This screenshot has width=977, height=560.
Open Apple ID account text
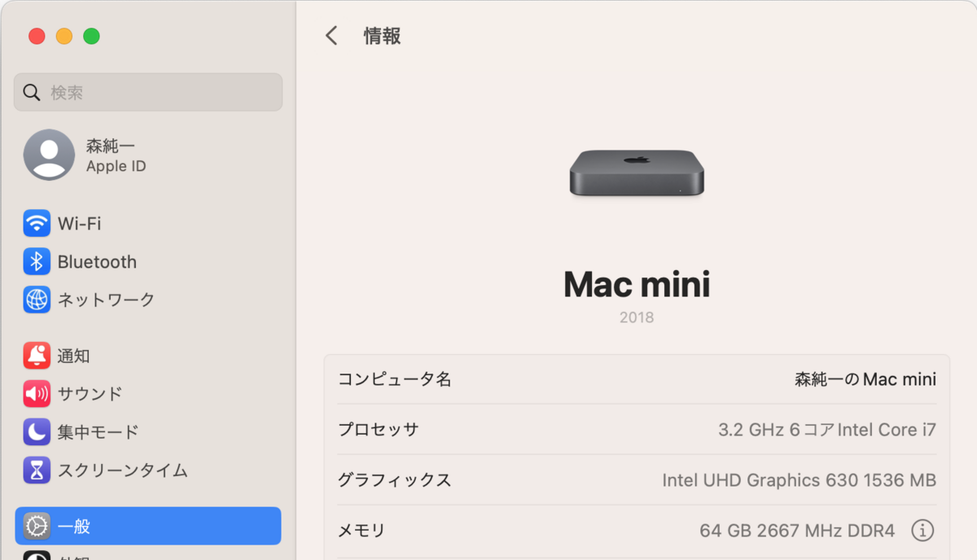click(x=116, y=166)
